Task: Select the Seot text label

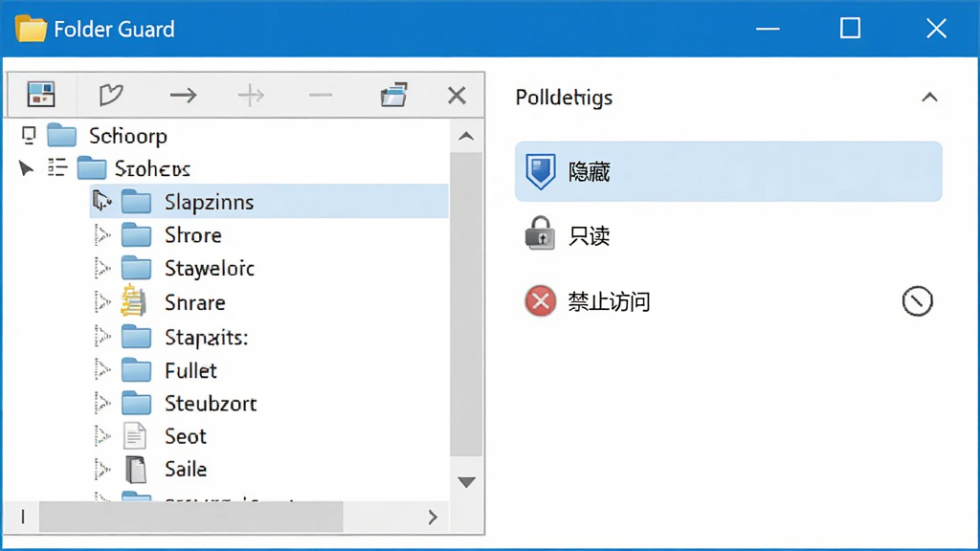Action: coord(186,436)
